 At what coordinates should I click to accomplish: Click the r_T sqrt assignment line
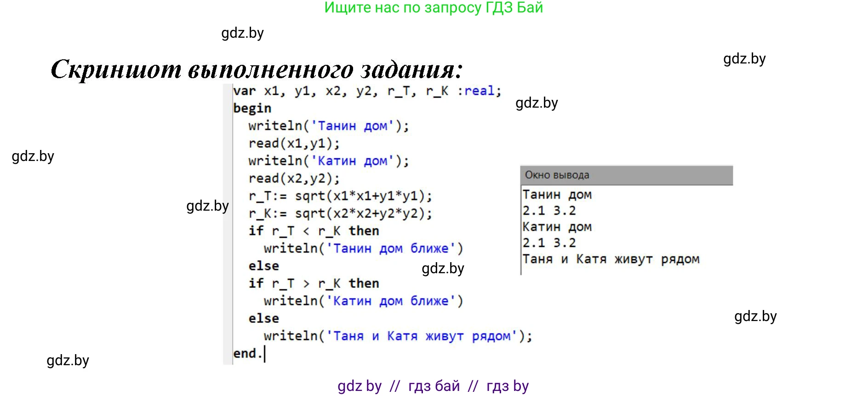pos(340,196)
